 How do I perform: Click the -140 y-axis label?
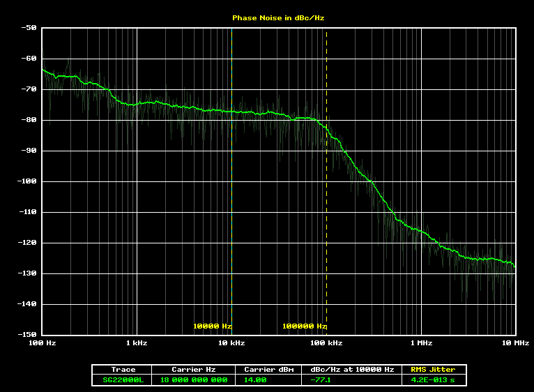[27, 303]
